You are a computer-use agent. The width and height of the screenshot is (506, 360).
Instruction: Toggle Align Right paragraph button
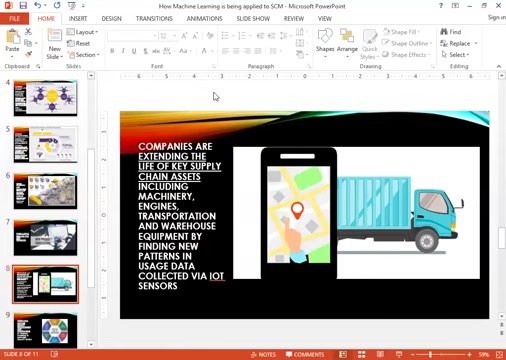(247, 51)
